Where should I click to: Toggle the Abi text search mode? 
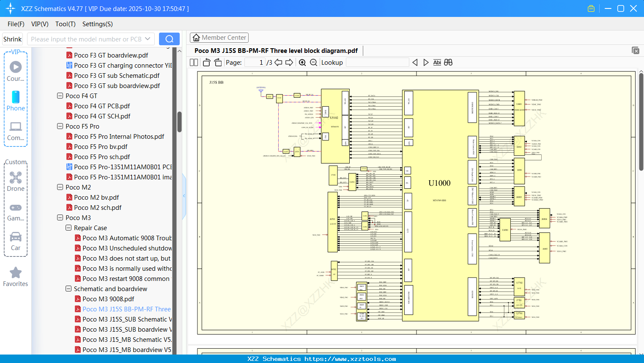tap(437, 62)
